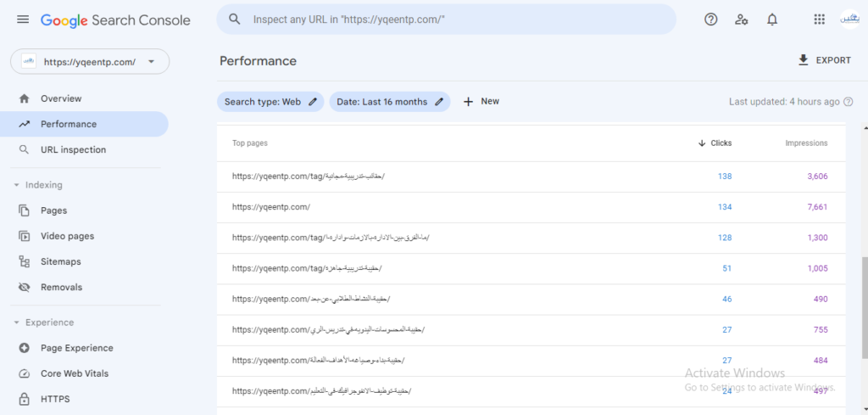Screen dimensions: 868x415
Task: Select the https://yqeentp.com/ homepage row
Action: (531, 207)
